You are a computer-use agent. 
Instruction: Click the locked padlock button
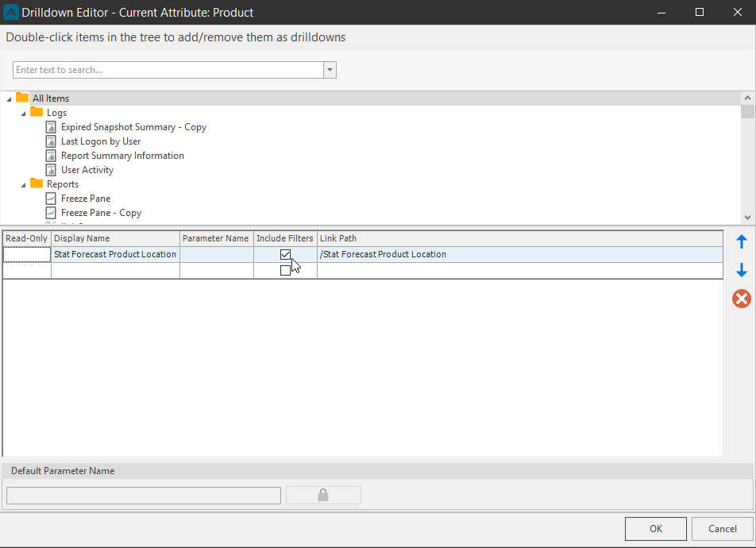click(x=323, y=495)
